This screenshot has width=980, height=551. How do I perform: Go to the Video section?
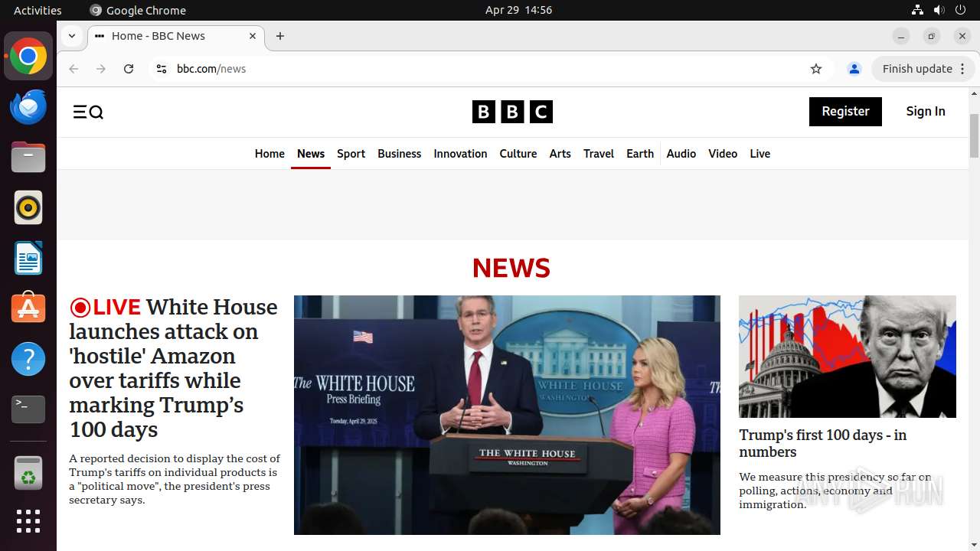723,154
